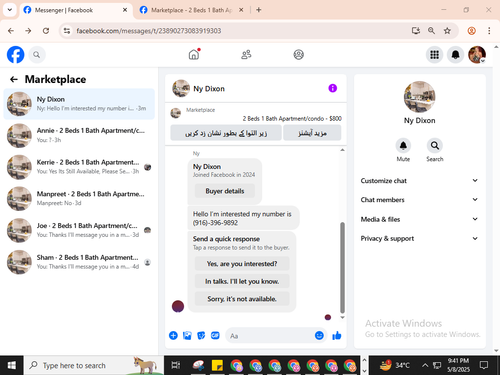Open conversation information purple icon
This screenshot has height=375, width=500.
point(332,88)
